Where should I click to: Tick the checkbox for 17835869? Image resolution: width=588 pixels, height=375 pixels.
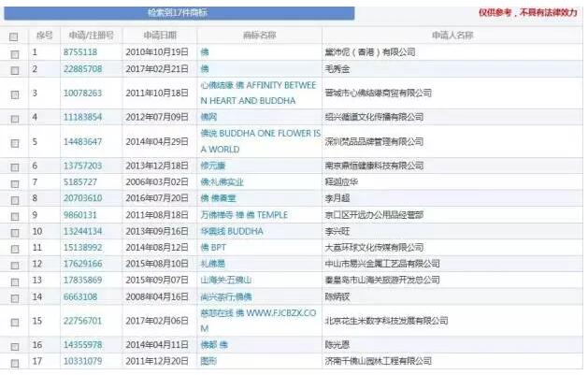pyautogui.click(x=15, y=282)
